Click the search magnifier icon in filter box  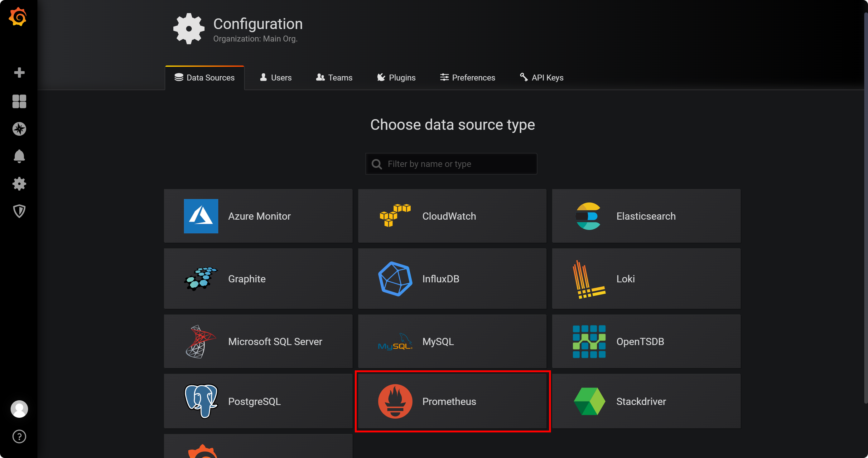(376, 164)
